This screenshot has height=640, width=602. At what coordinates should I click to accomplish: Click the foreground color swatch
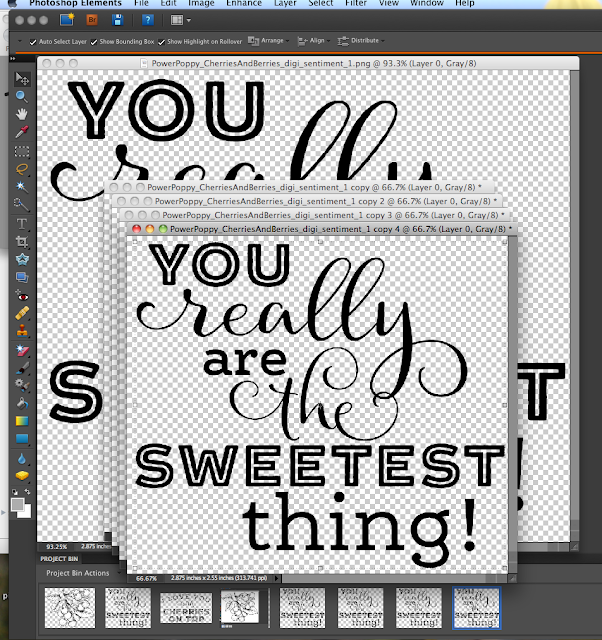17,504
